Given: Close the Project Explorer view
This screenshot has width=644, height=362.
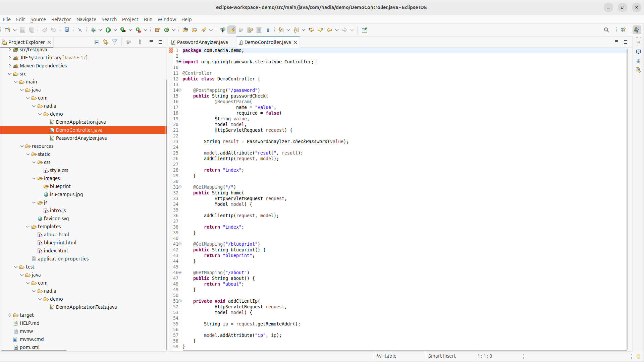Looking at the screenshot, I should (49, 42).
